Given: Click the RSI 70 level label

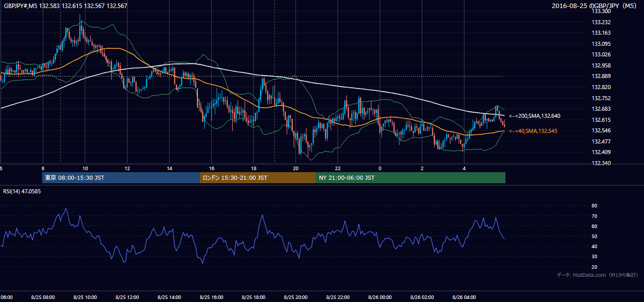Looking at the screenshot, I should click(x=594, y=216).
